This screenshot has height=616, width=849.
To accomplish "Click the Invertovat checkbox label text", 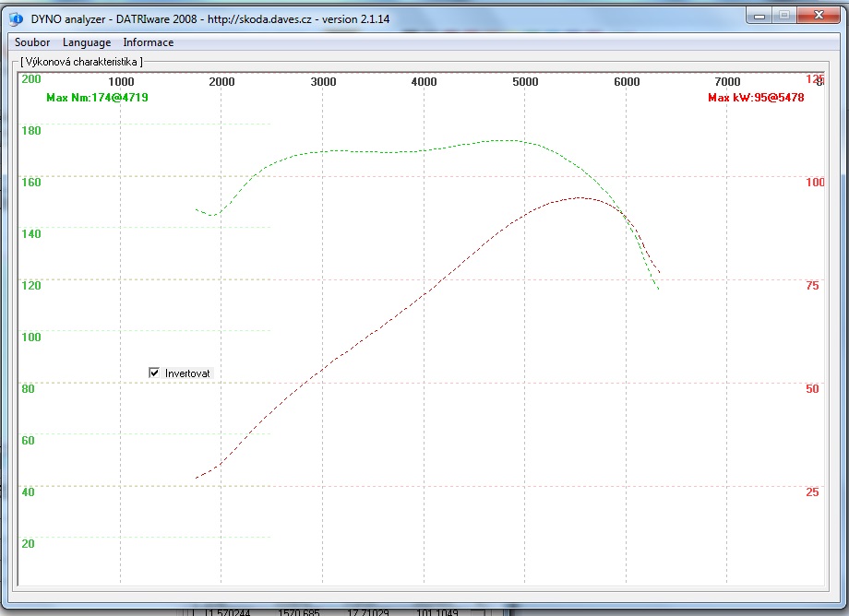I will 187,373.
